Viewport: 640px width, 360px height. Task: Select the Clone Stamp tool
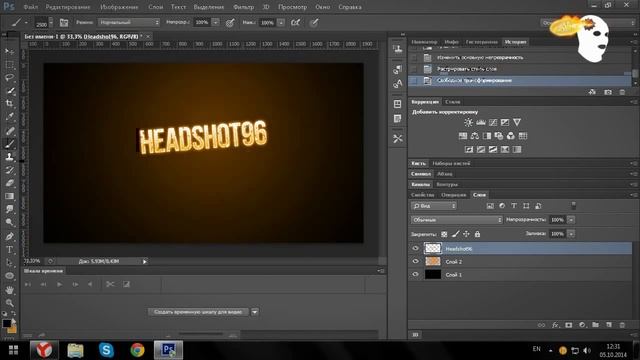[x=9, y=157]
